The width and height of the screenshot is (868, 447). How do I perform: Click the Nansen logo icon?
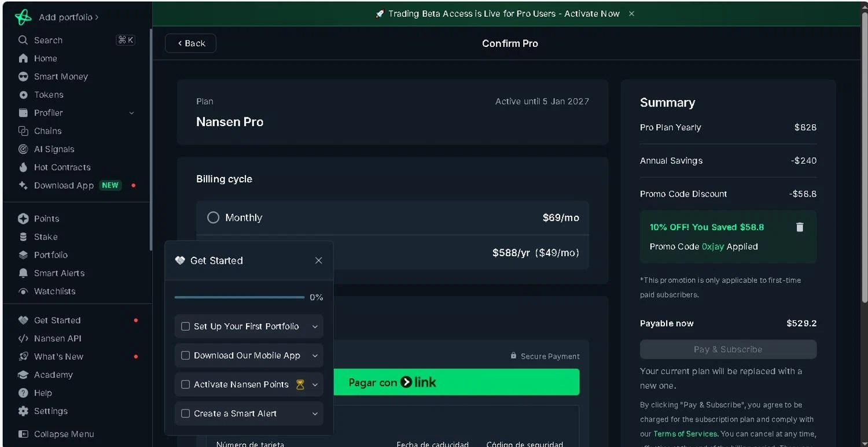(23, 17)
